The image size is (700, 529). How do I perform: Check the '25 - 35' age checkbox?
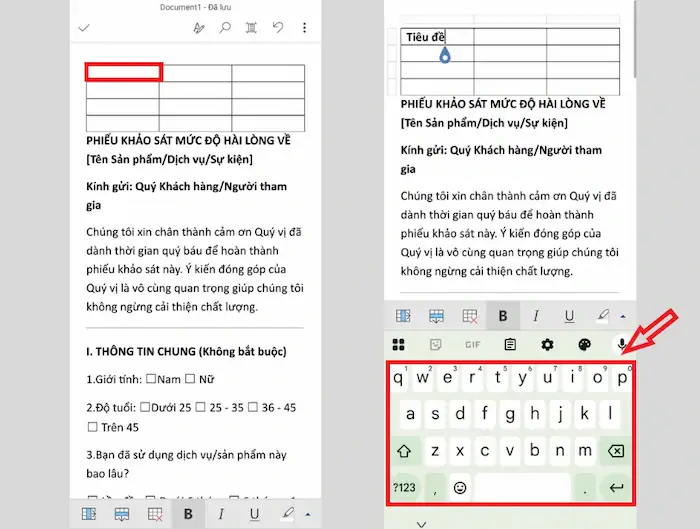201,407
